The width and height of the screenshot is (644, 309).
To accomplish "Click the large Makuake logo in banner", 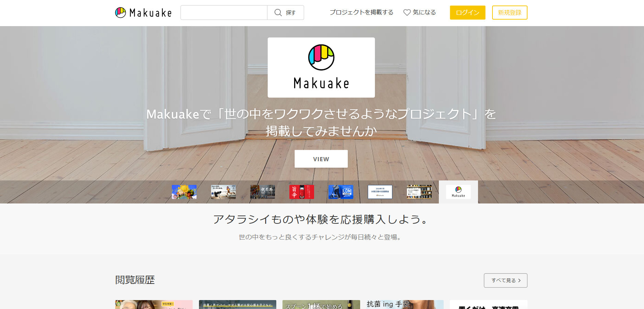I will [x=321, y=67].
